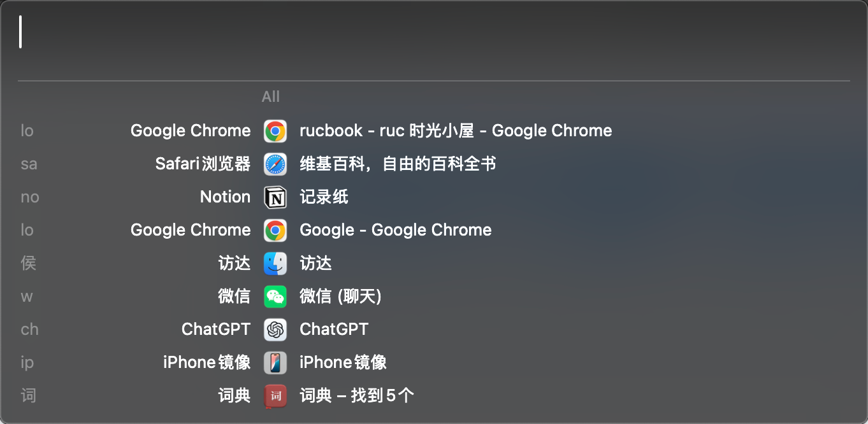The image size is (868, 424).
Task: Click the 'no' shortcut label
Action: click(x=30, y=197)
